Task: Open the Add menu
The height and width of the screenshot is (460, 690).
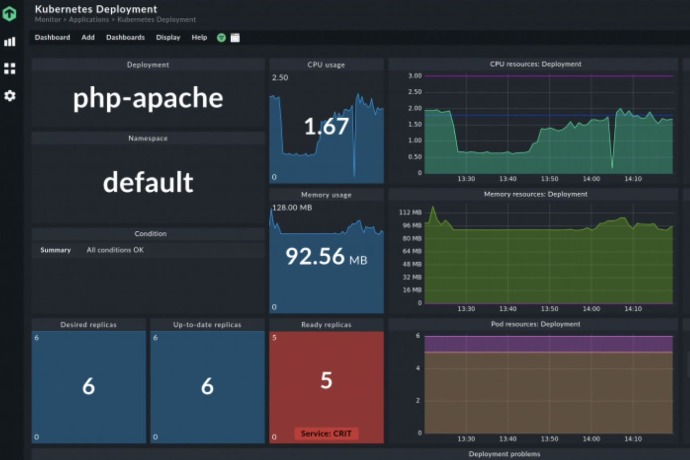Action: coord(88,37)
